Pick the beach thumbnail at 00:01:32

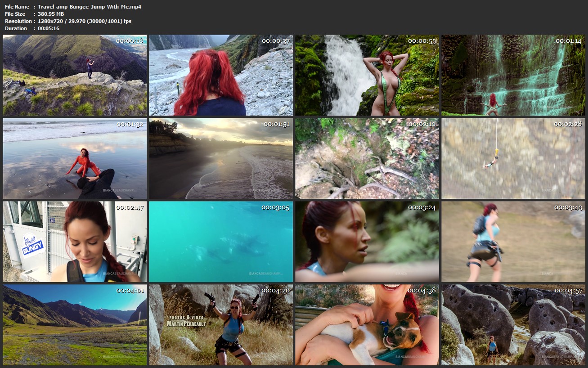click(75, 158)
